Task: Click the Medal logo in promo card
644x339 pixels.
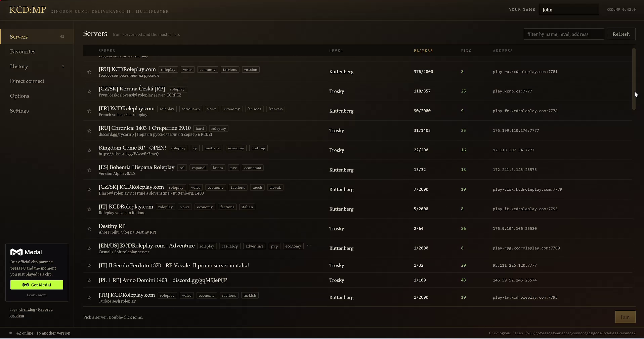Action: point(26,252)
